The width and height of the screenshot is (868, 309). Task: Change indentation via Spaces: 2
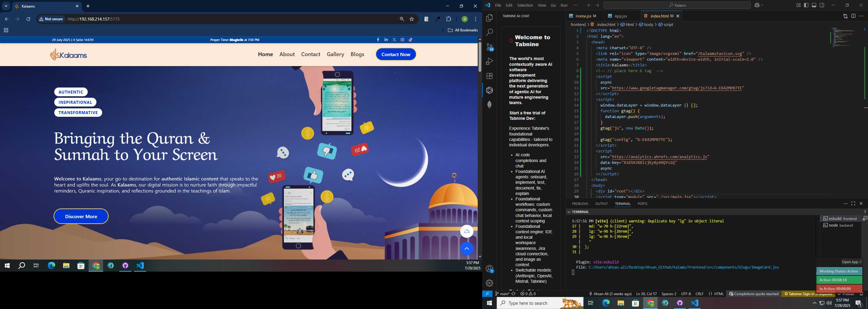[x=668, y=294]
